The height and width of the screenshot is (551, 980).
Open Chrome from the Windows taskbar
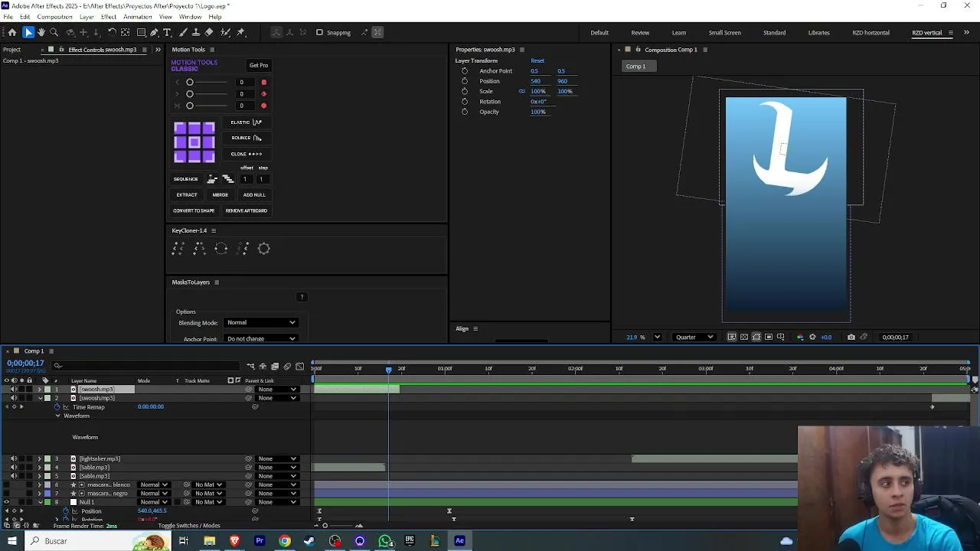(x=285, y=541)
